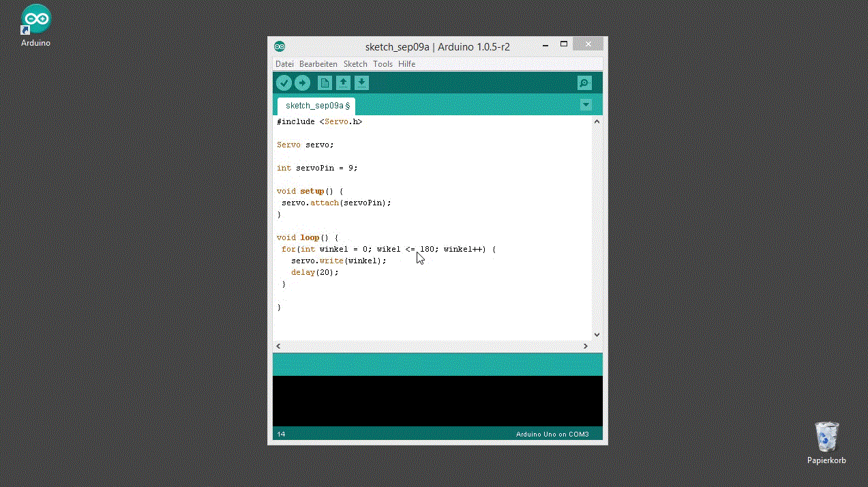Click line number 14 in status bar
The height and width of the screenshot is (487, 868).
pyautogui.click(x=281, y=434)
